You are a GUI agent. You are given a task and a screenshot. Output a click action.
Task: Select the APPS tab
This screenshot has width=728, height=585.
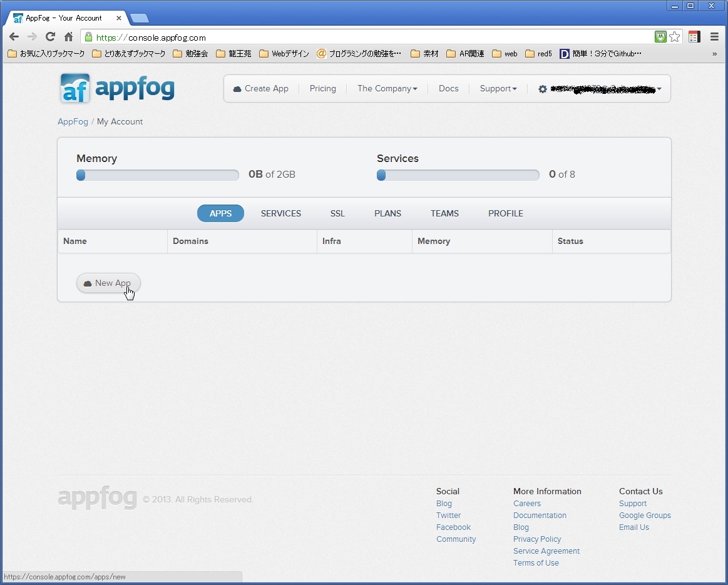(220, 213)
